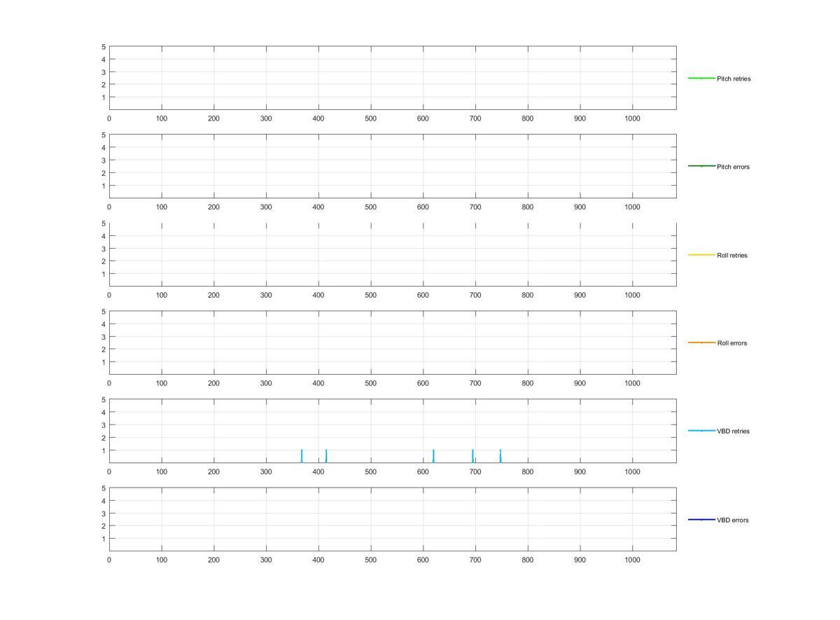Click the Roll errors legend label
The width and height of the screenshot is (840, 620).
(731, 343)
